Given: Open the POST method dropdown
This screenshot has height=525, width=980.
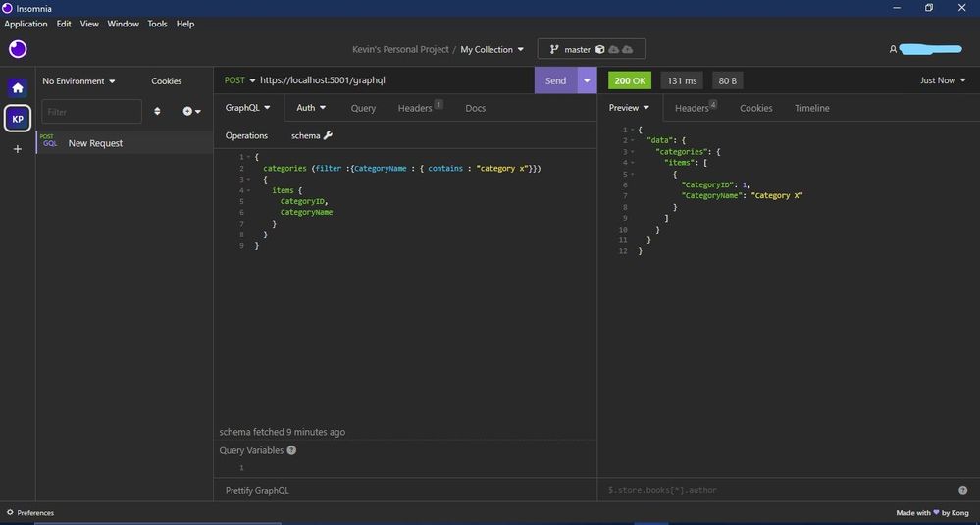Looking at the screenshot, I should [240, 80].
